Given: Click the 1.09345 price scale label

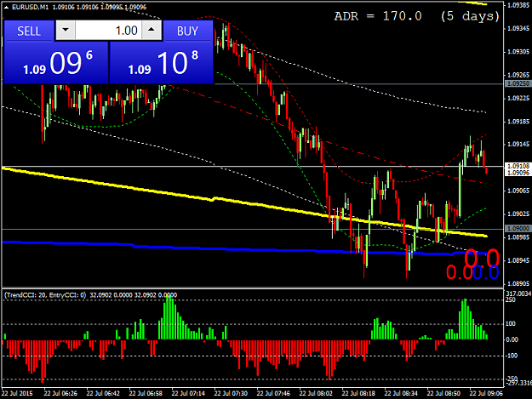Looking at the screenshot, I should click(518, 28).
